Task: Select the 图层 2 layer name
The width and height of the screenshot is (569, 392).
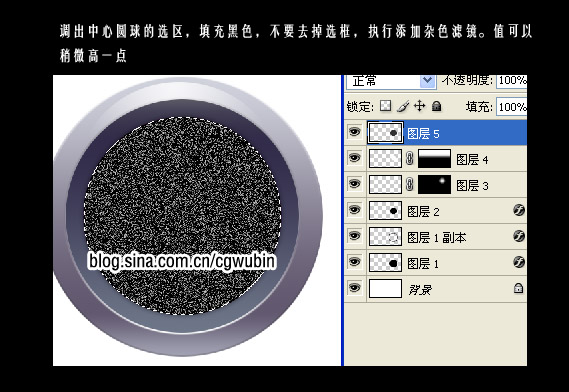Action: tap(423, 211)
